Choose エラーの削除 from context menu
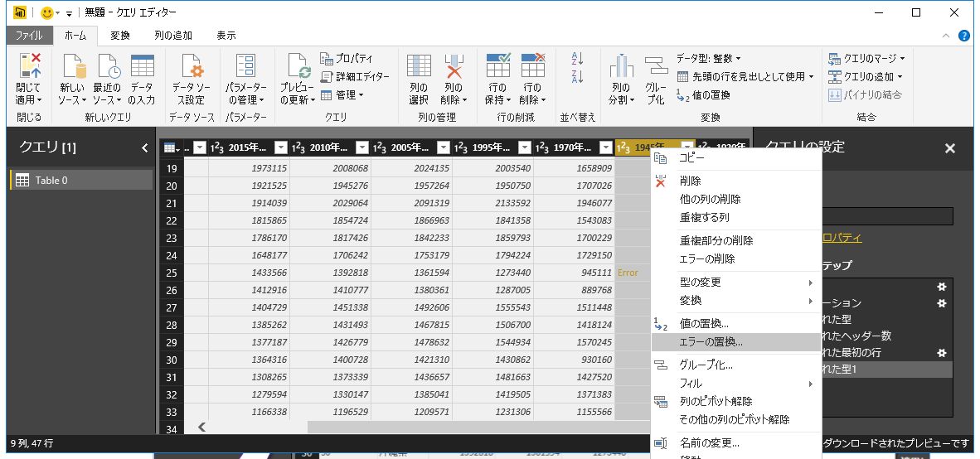 point(735,258)
